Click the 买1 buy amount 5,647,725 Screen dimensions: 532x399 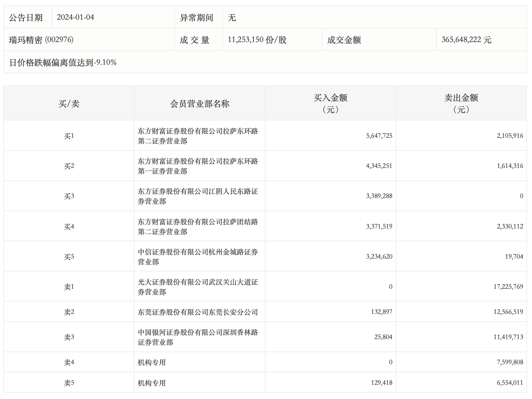click(x=379, y=136)
